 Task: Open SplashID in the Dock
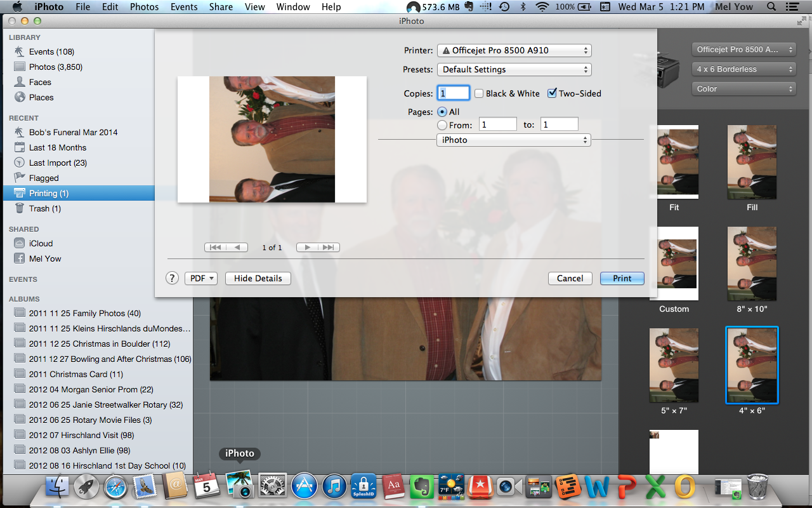(x=364, y=488)
